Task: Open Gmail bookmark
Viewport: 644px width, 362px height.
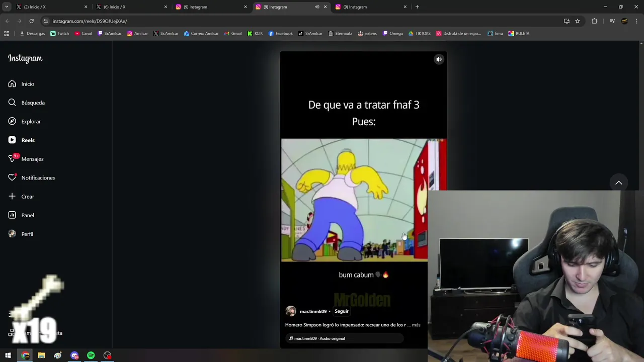Action: [x=232, y=34]
